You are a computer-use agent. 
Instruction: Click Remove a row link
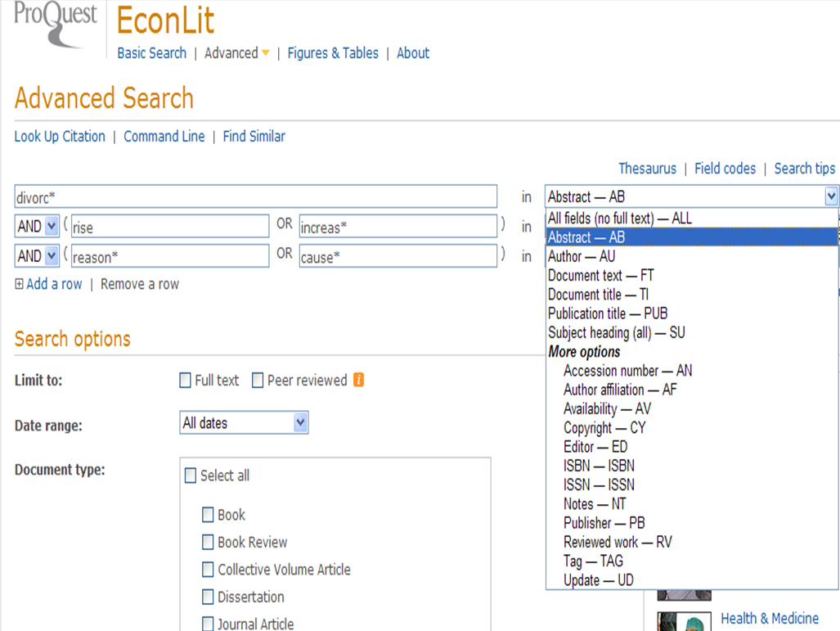pyautogui.click(x=140, y=284)
